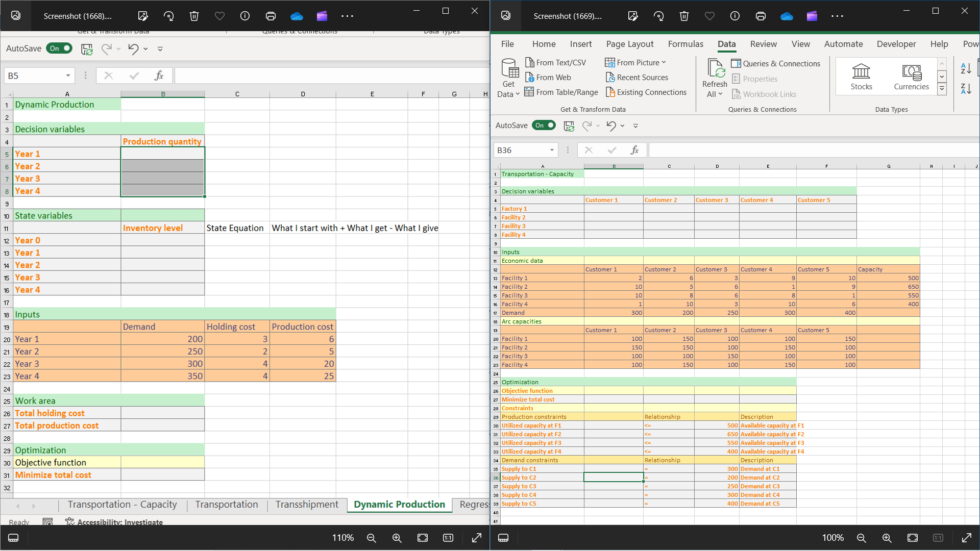Click the left viewer's 110% zoom level
Screen dimensions: 980x551
coord(342,538)
